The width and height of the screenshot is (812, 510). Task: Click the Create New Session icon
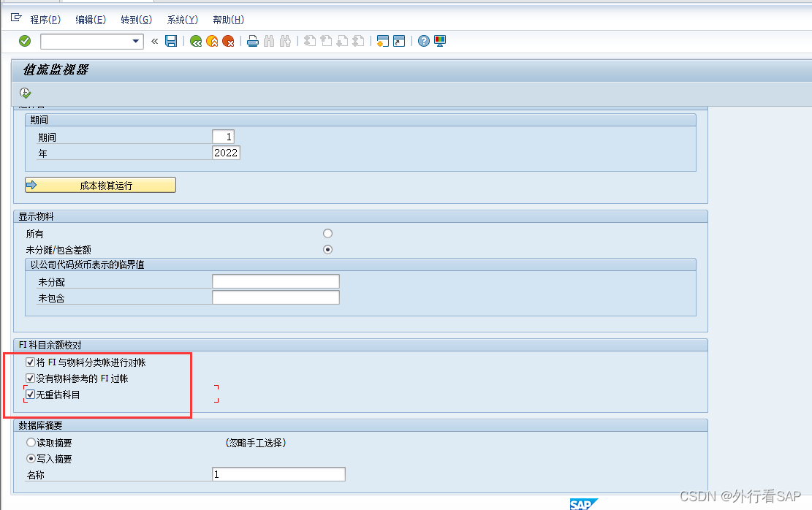pos(383,41)
